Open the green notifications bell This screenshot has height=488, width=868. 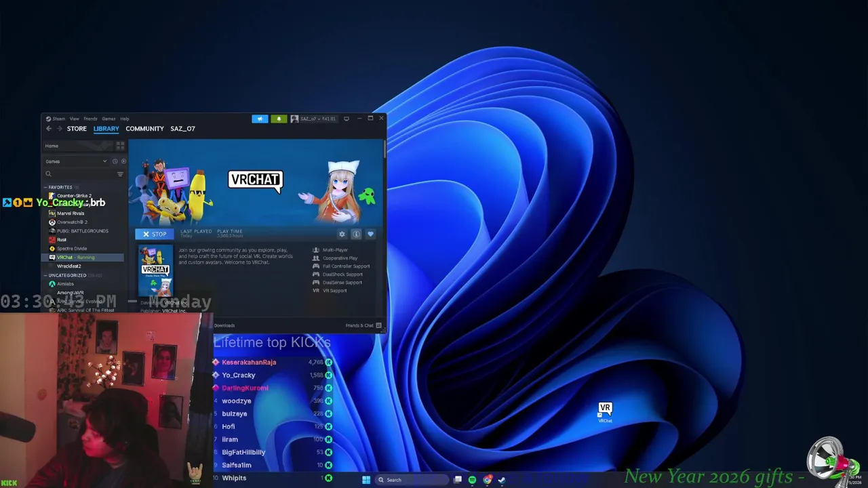[278, 119]
